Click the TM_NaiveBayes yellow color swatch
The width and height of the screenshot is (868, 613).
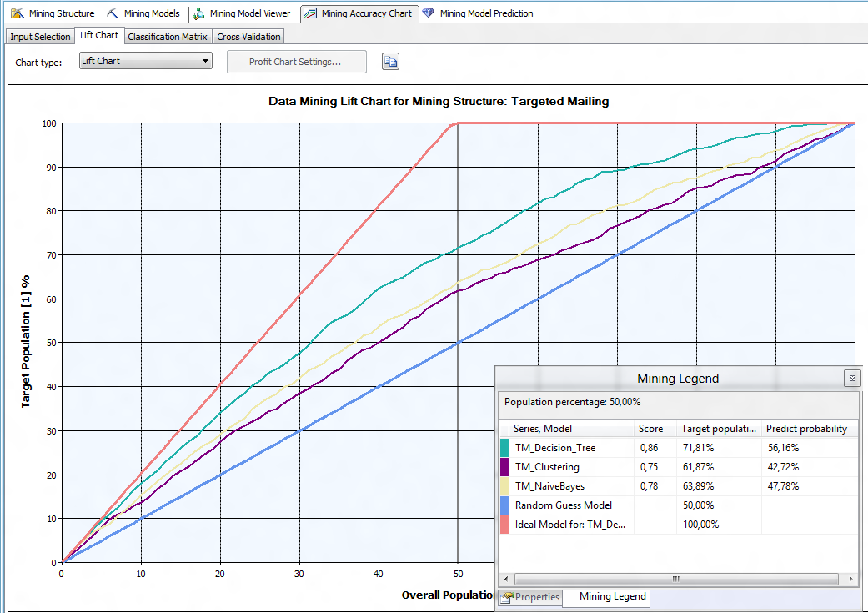(x=504, y=485)
